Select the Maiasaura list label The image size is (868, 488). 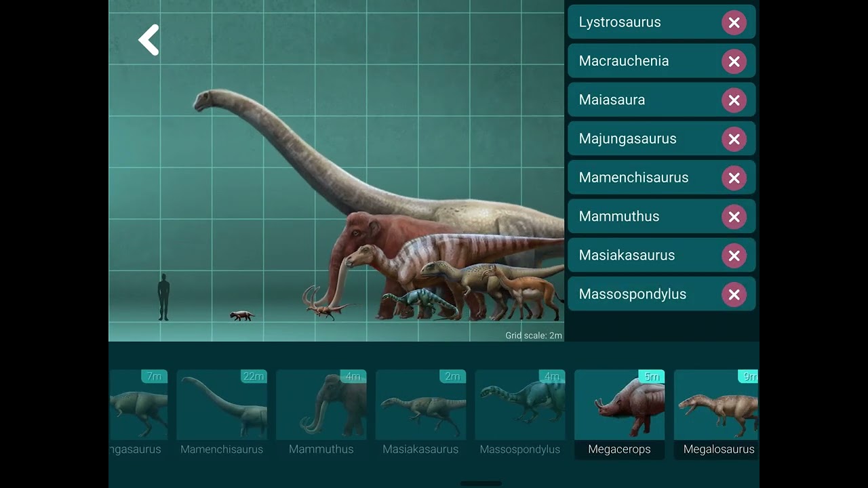click(x=612, y=100)
